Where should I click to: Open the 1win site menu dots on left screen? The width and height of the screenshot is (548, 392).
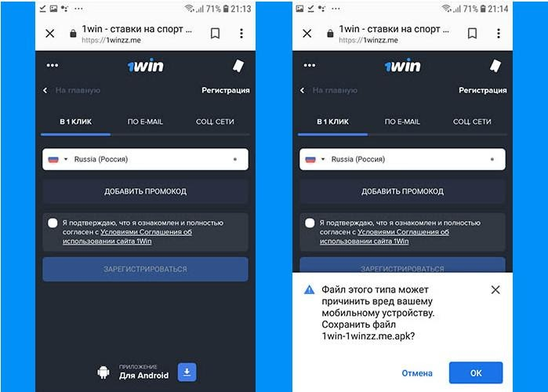(53, 65)
